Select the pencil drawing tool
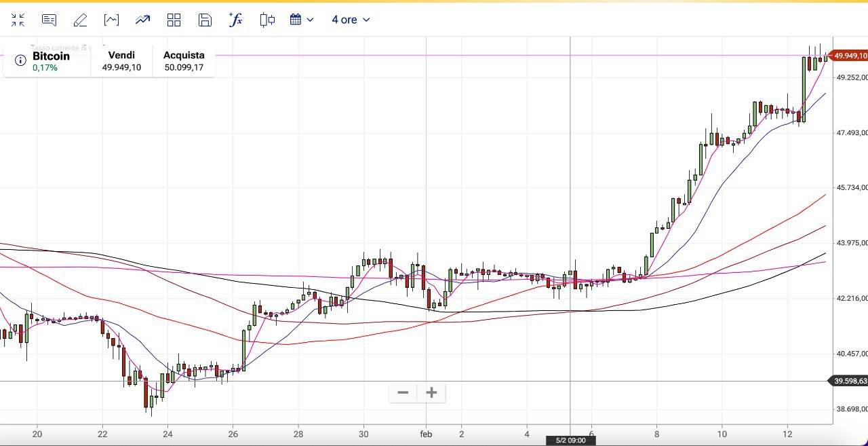 point(80,20)
